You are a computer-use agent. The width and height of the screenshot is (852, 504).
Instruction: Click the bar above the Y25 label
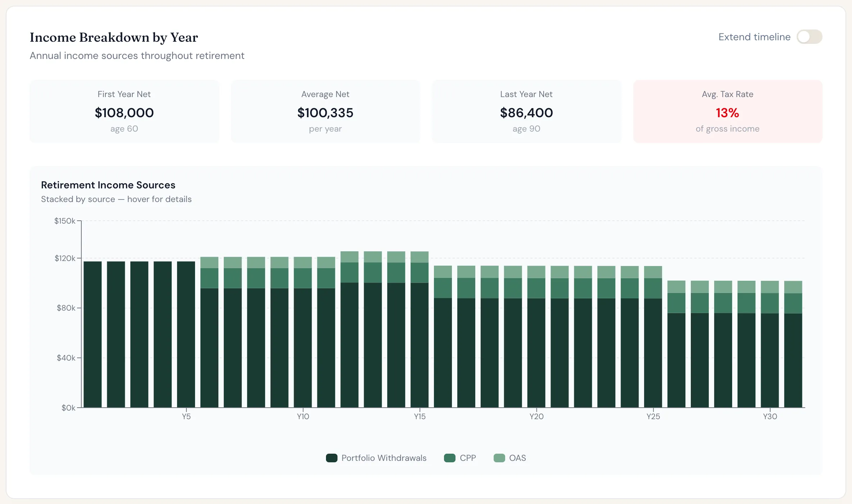pos(653,336)
